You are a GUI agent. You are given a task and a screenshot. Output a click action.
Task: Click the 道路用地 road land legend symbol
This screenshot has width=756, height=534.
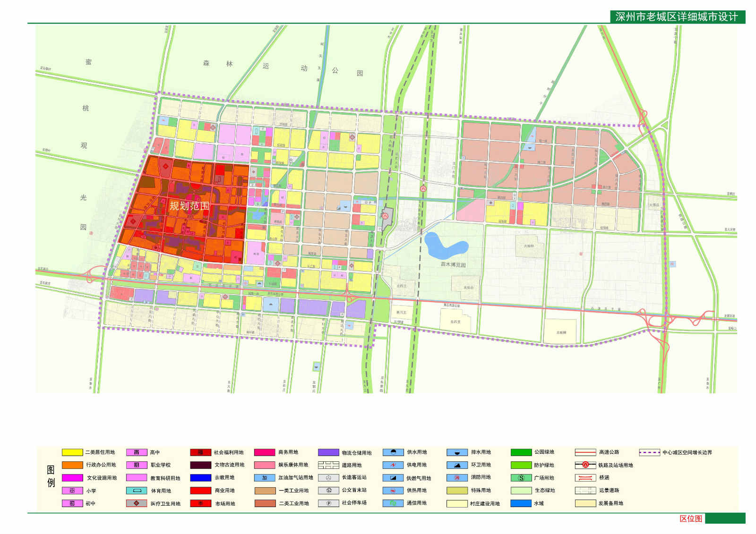328,465
